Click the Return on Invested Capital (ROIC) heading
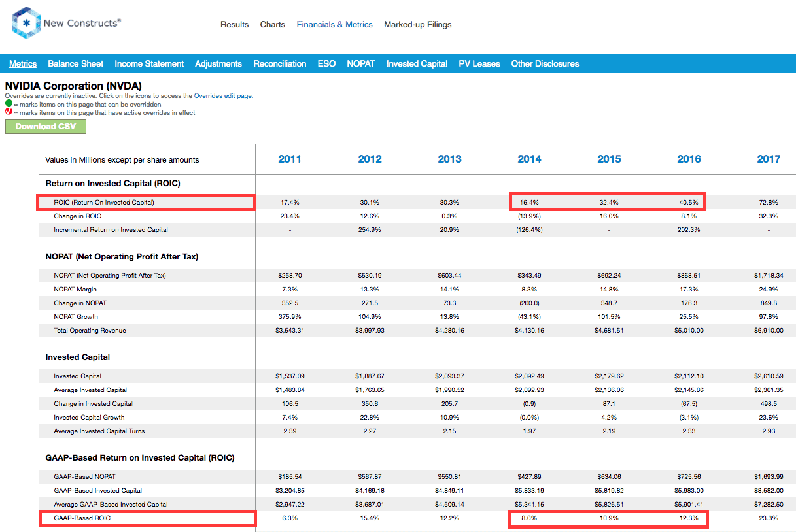Screen dimensions: 796x532 [x=112, y=184]
